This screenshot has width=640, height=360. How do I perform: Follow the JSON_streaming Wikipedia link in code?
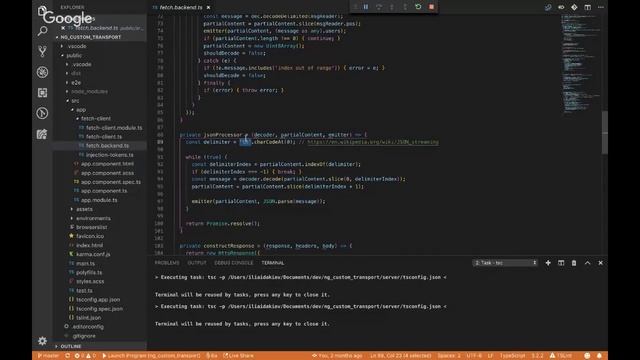click(x=373, y=142)
